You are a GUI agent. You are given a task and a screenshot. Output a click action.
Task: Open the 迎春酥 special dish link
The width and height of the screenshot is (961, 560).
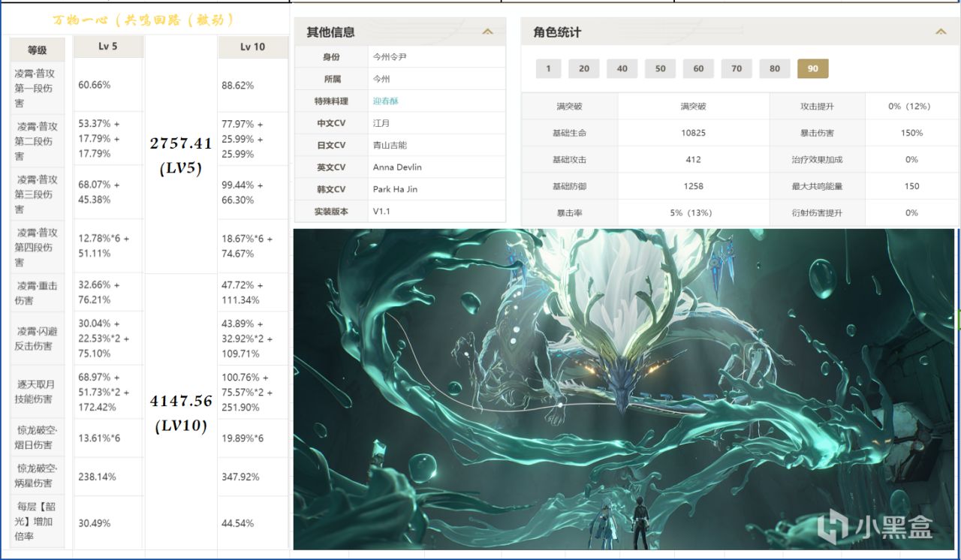tap(384, 101)
